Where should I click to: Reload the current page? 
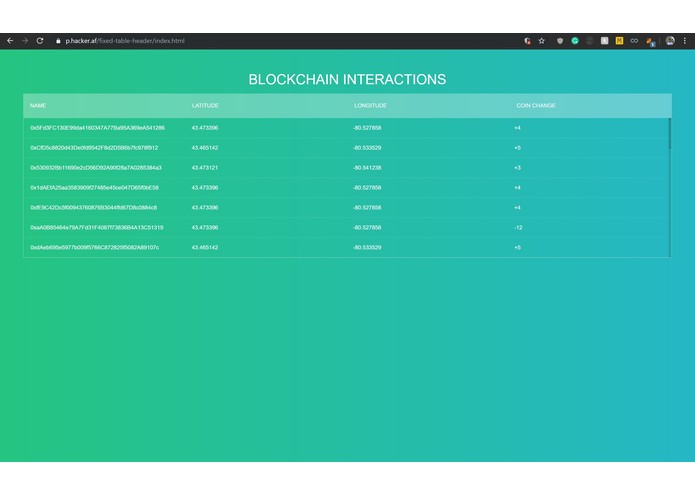tap(40, 41)
